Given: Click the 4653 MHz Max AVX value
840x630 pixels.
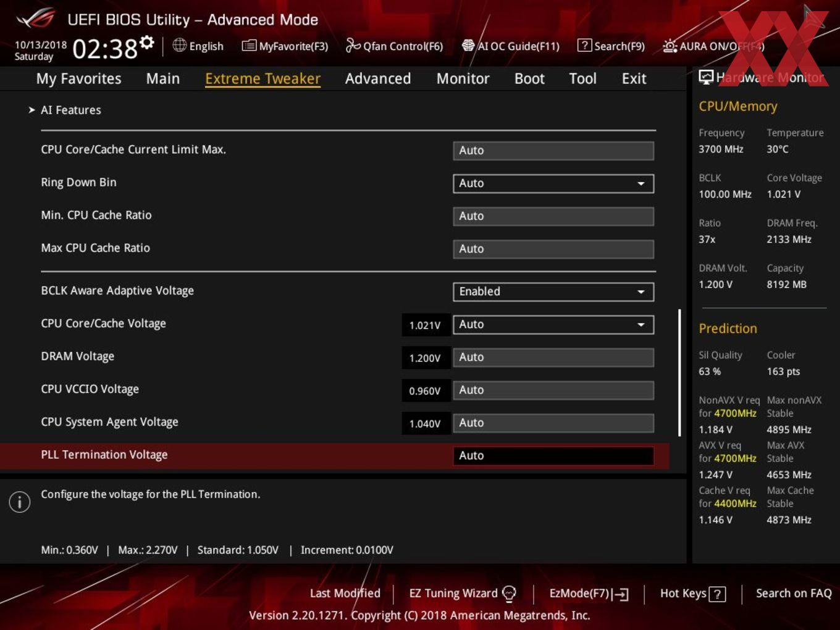Looking at the screenshot, I should tap(789, 474).
